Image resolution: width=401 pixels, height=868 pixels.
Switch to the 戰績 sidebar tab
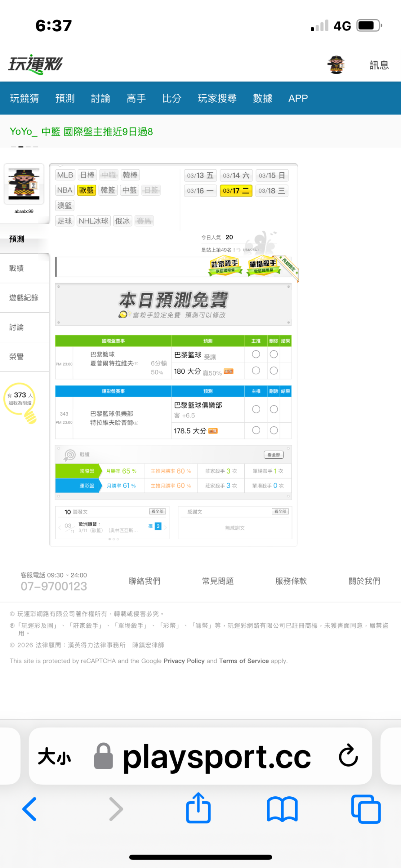(17, 268)
